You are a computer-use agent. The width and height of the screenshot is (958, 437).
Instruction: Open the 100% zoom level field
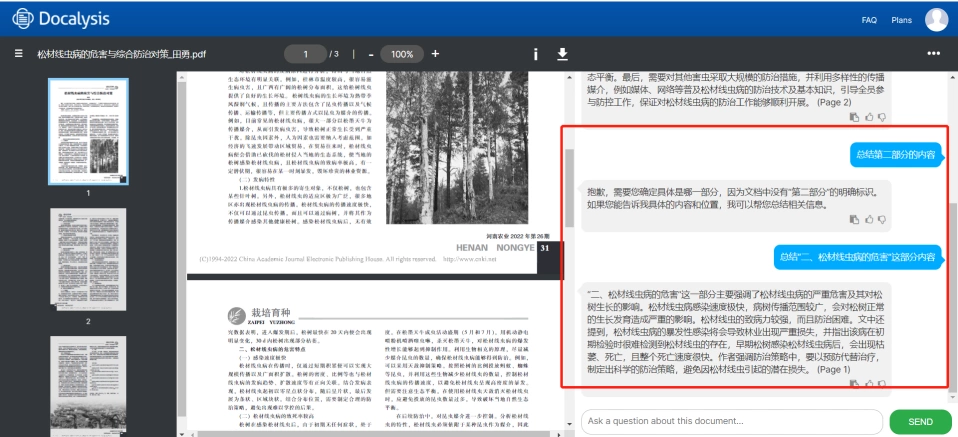pos(402,54)
